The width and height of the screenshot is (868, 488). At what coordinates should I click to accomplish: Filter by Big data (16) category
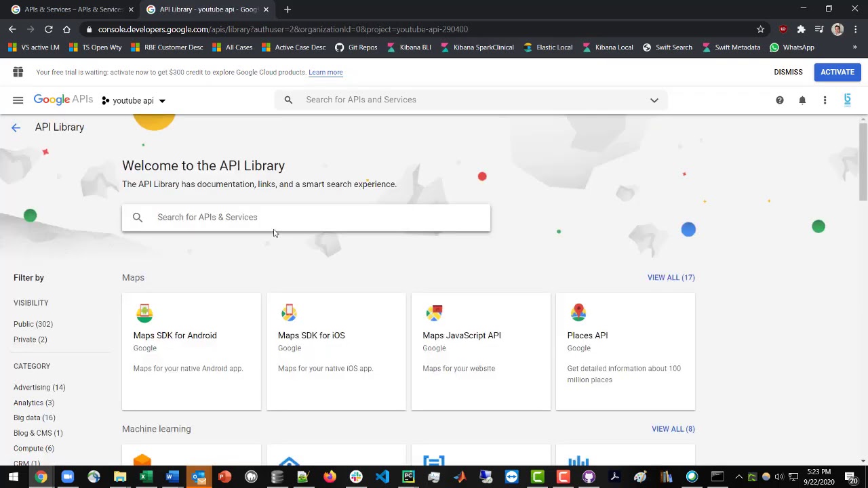point(35,418)
